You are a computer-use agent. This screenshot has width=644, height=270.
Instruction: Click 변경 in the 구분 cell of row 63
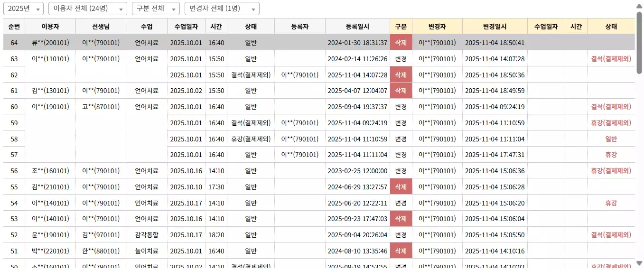tap(401, 59)
